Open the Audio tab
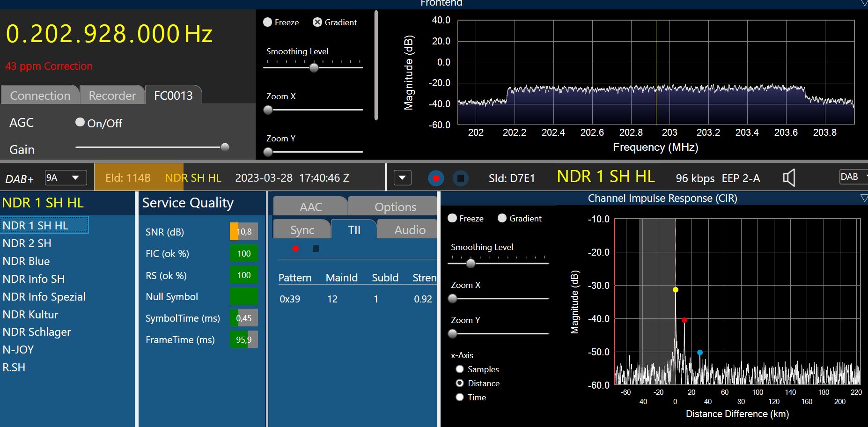 (x=410, y=230)
